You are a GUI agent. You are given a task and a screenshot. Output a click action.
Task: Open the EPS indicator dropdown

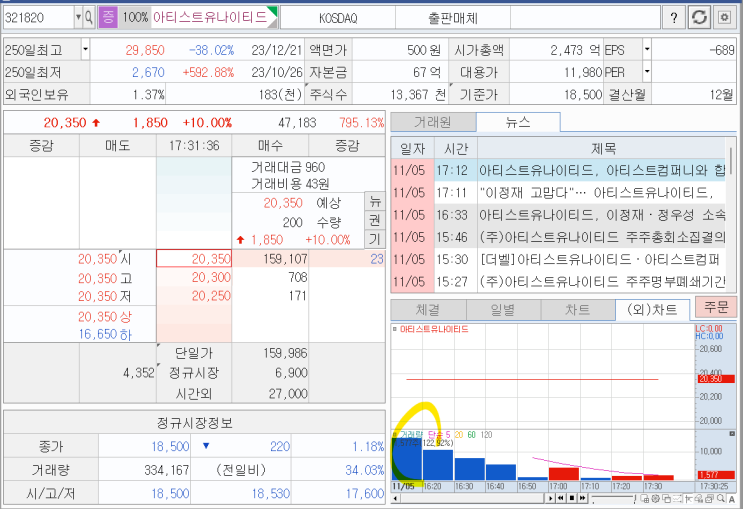tap(647, 49)
